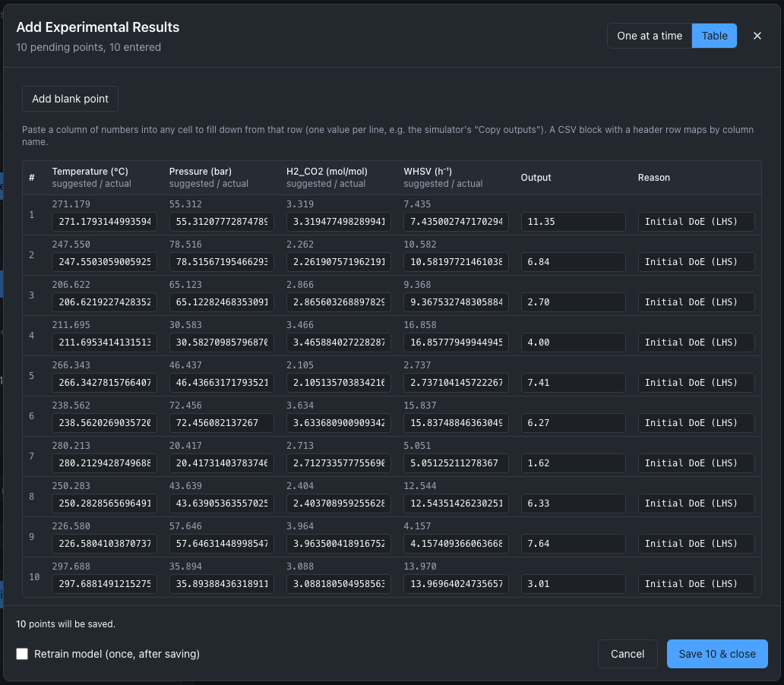Click the Temperature (°C) column header
Screen dimensions: 784x685
point(90,172)
